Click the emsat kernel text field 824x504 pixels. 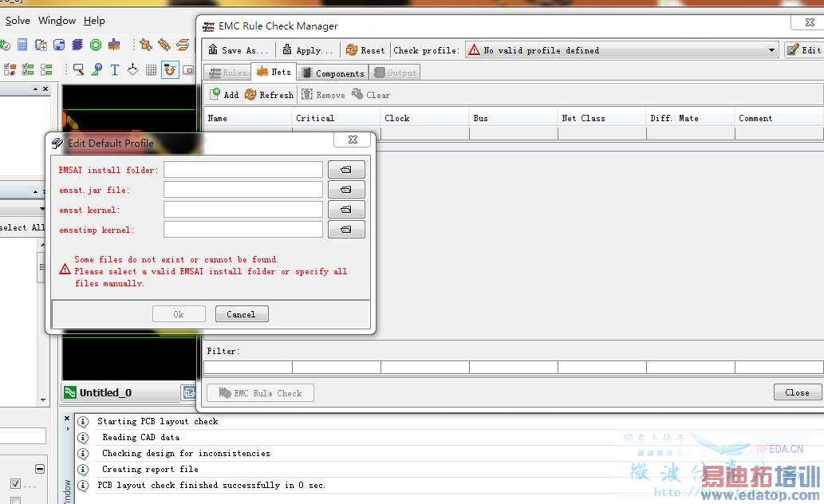(242, 210)
